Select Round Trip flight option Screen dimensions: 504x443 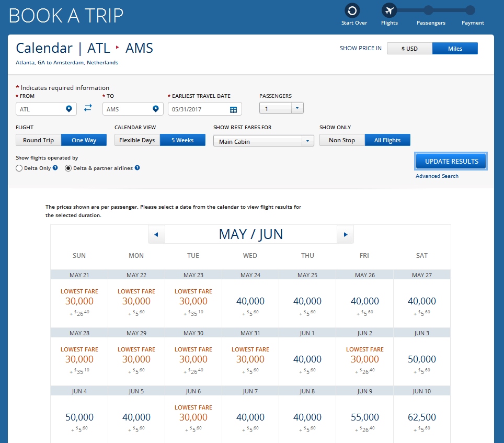(39, 140)
